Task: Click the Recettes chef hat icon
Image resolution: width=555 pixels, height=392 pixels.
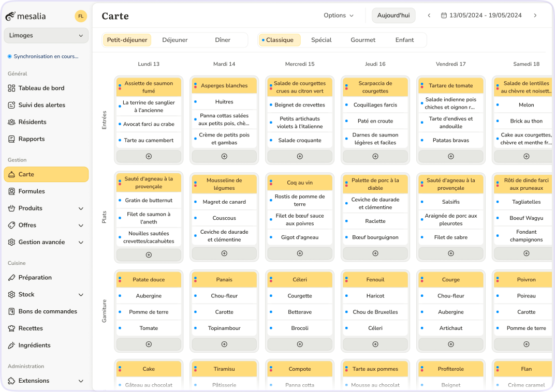Action: pos(11,328)
